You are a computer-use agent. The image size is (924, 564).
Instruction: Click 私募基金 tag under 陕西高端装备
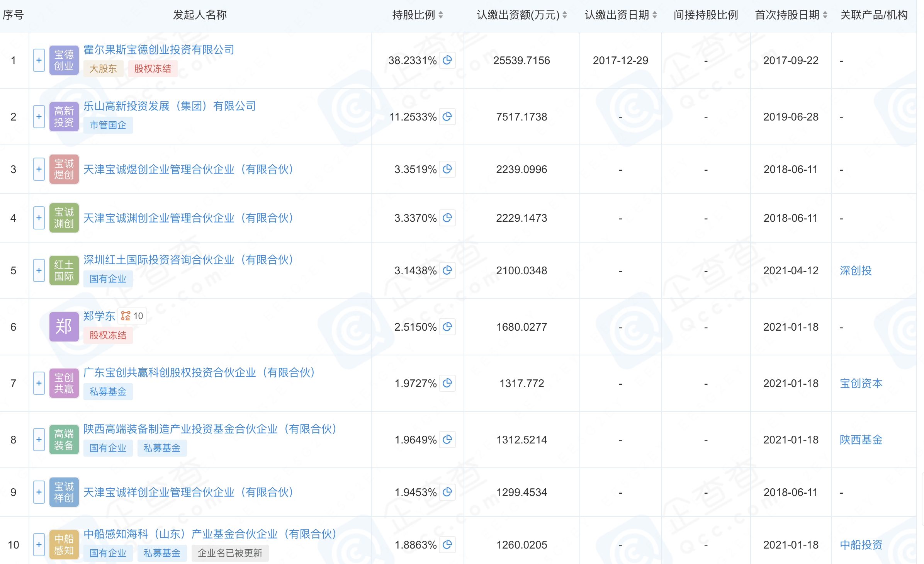pyautogui.click(x=162, y=448)
